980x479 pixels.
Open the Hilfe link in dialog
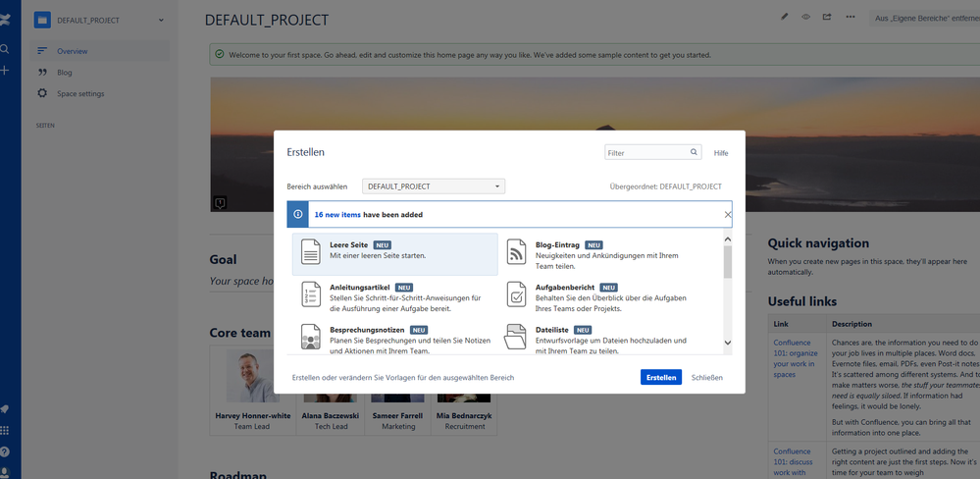[721, 152]
